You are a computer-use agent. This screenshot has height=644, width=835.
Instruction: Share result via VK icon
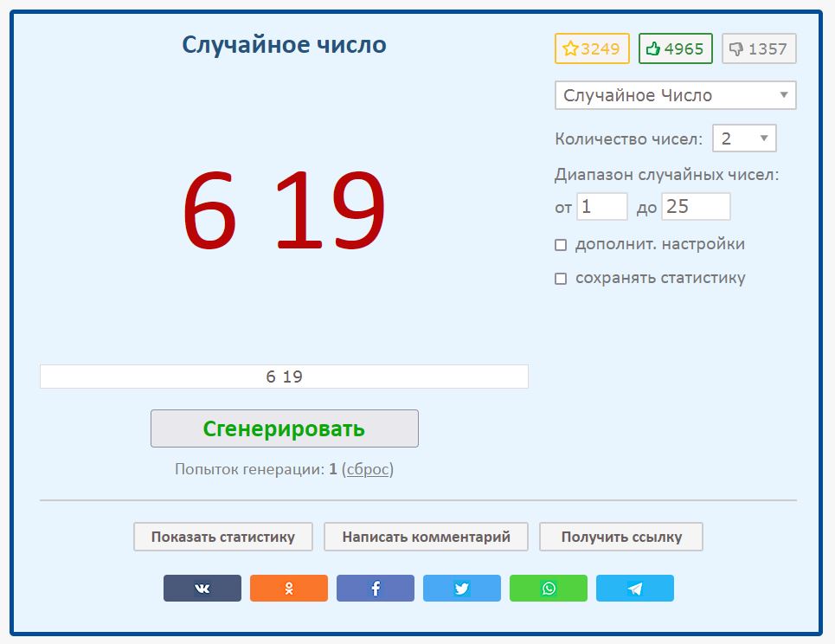point(202,589)
